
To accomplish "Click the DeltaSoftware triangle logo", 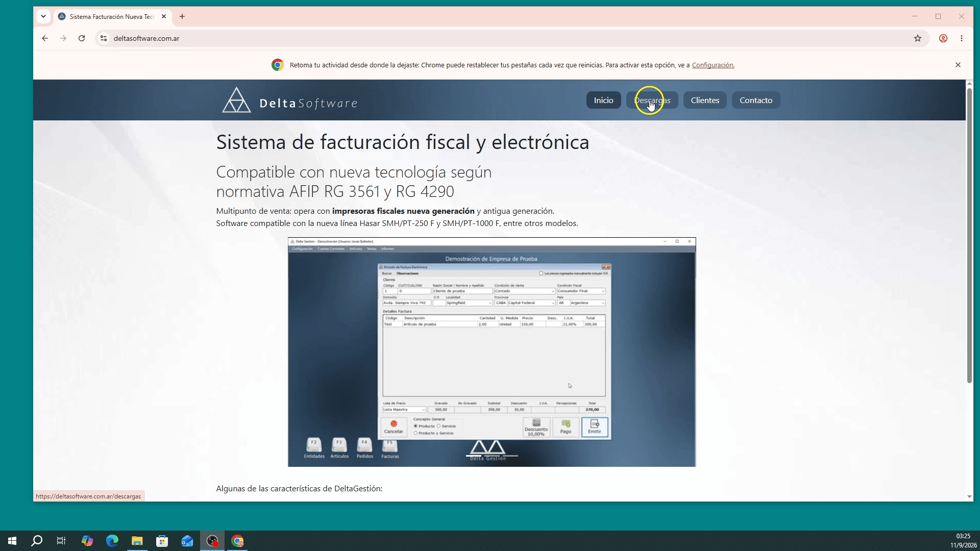I will pos(236,100).
